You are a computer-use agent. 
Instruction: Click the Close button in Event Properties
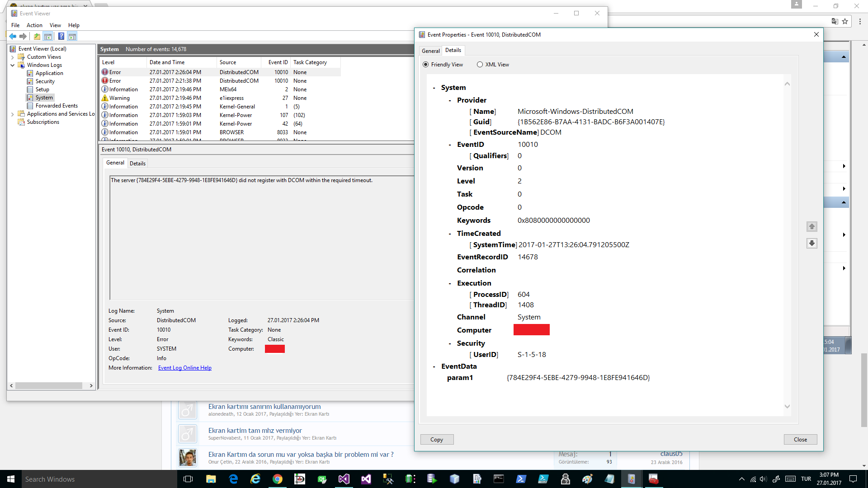point(800,440)
